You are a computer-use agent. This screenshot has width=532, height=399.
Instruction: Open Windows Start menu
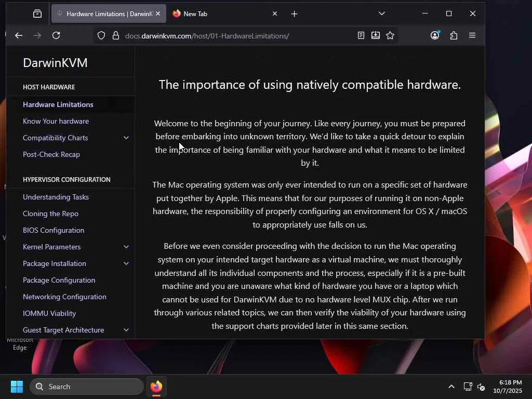point(17,387)
